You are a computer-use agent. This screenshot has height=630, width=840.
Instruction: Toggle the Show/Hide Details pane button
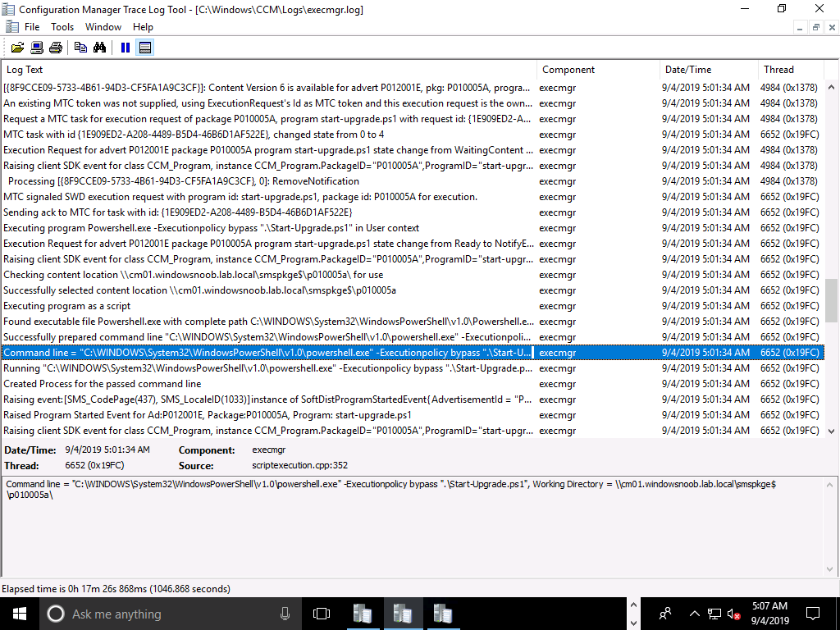click(144, 48)
